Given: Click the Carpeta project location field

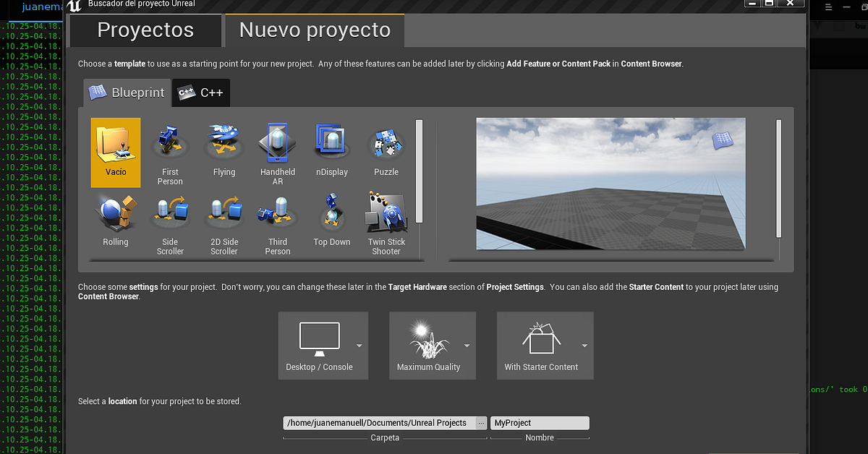Looking at the screenshot, I should (x=380, y=423).
